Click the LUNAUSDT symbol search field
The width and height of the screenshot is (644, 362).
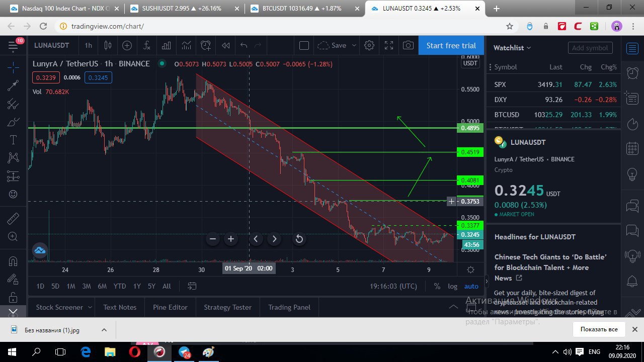51,45
